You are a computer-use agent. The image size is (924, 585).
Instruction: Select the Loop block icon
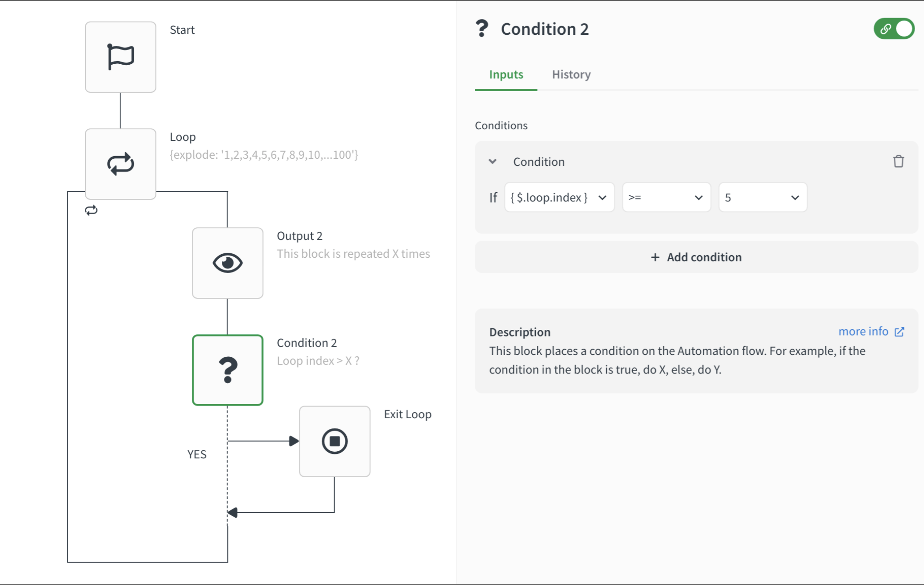coord(120,164)
